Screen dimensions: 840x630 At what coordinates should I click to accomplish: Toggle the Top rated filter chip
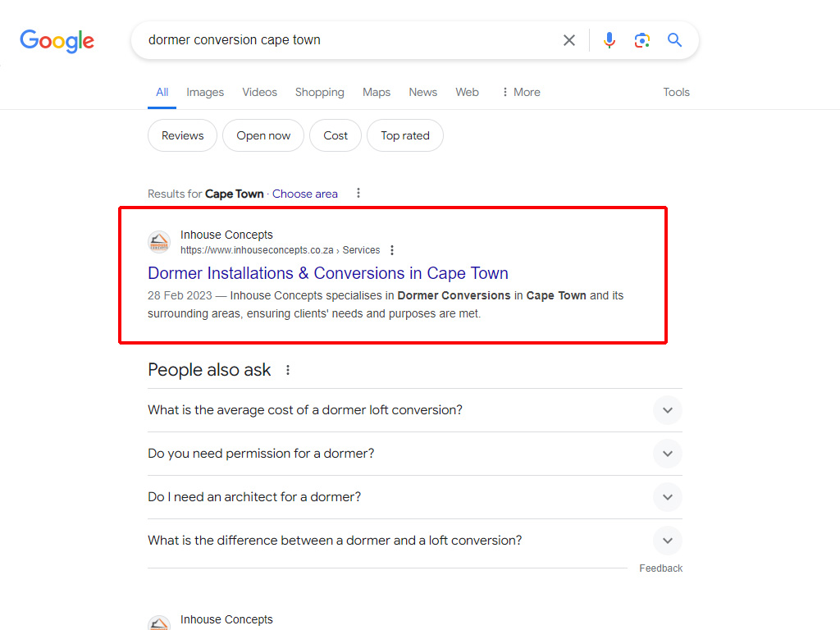405,135
